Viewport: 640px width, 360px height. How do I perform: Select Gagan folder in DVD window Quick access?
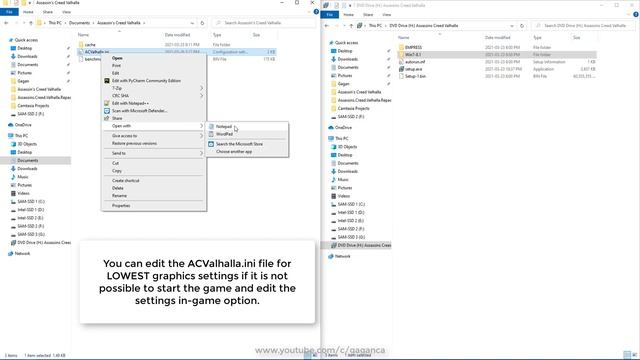[x=343, y=84]
